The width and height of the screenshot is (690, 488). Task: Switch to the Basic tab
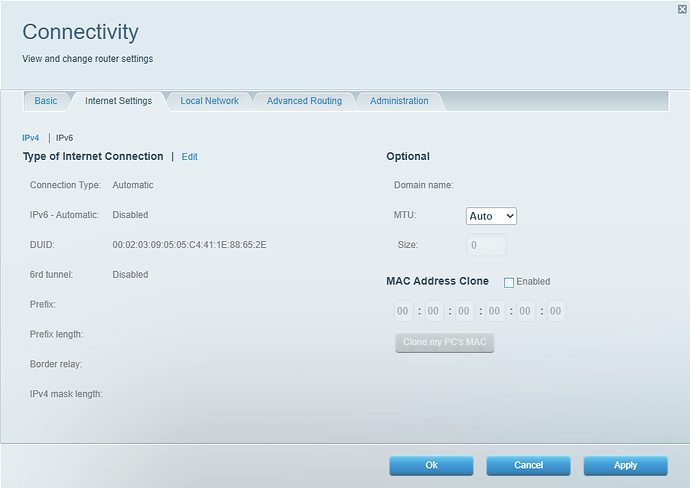(x=46, y=101)
